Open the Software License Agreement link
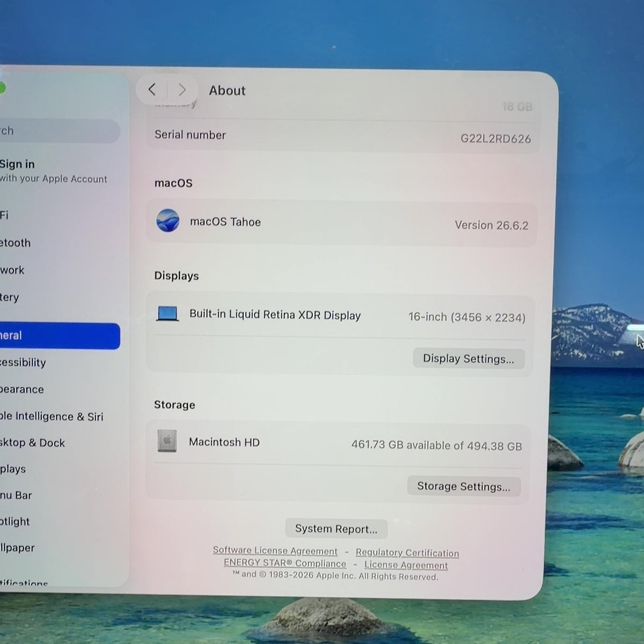This screenshot has width=644, height=644. 275,551
